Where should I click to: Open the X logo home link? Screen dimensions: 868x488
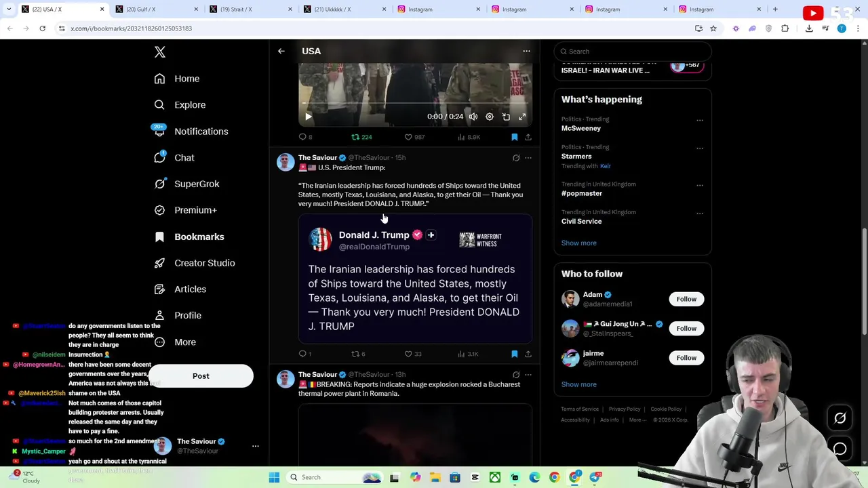[x=159, y=52]
